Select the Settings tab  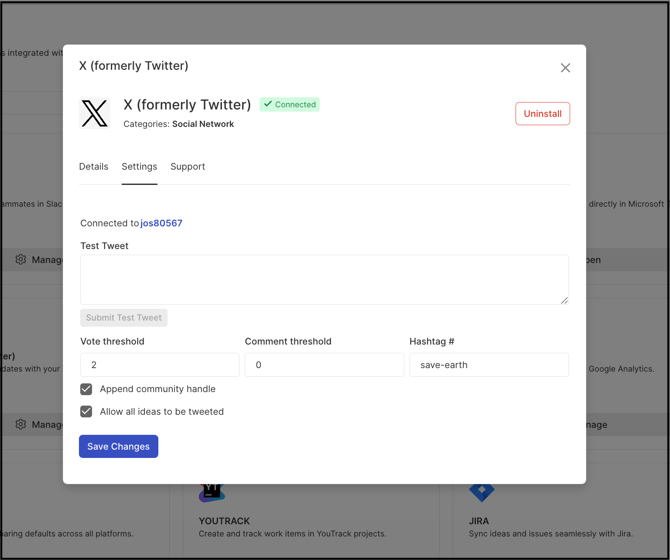(x=139, y=167)
